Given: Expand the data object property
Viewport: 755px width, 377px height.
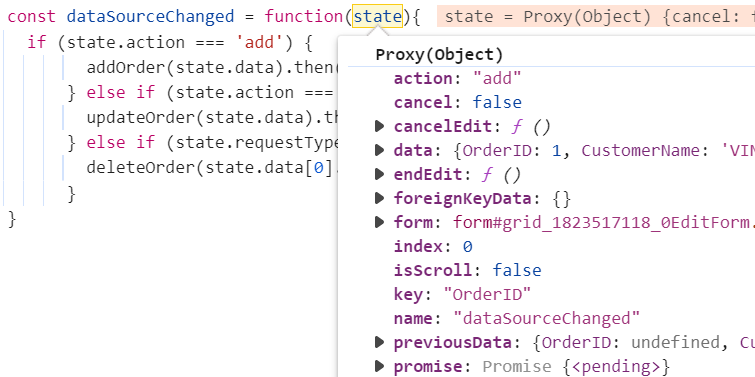Looking at the screenshot, I should point(379,151).
